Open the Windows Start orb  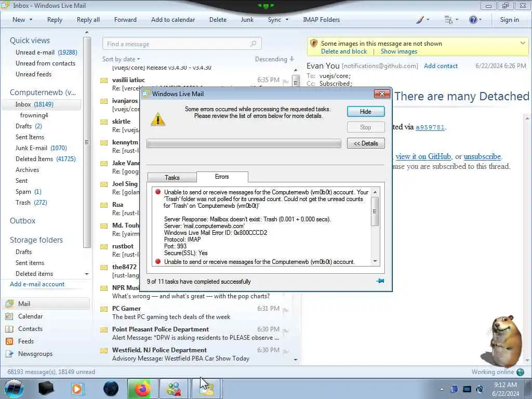click(x=14, y=389)
